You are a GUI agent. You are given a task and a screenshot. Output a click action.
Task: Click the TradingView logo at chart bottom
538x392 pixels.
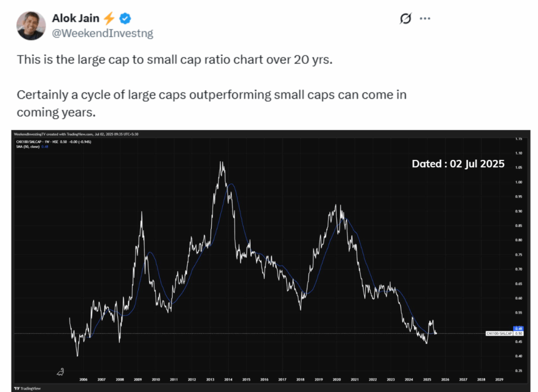tap(27, 388)
